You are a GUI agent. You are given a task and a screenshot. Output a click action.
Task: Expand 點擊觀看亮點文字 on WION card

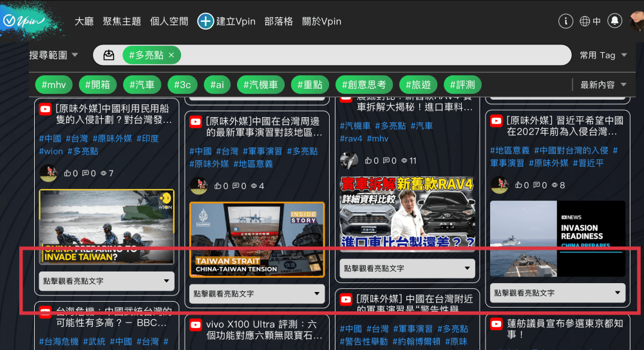pos(107,281)
